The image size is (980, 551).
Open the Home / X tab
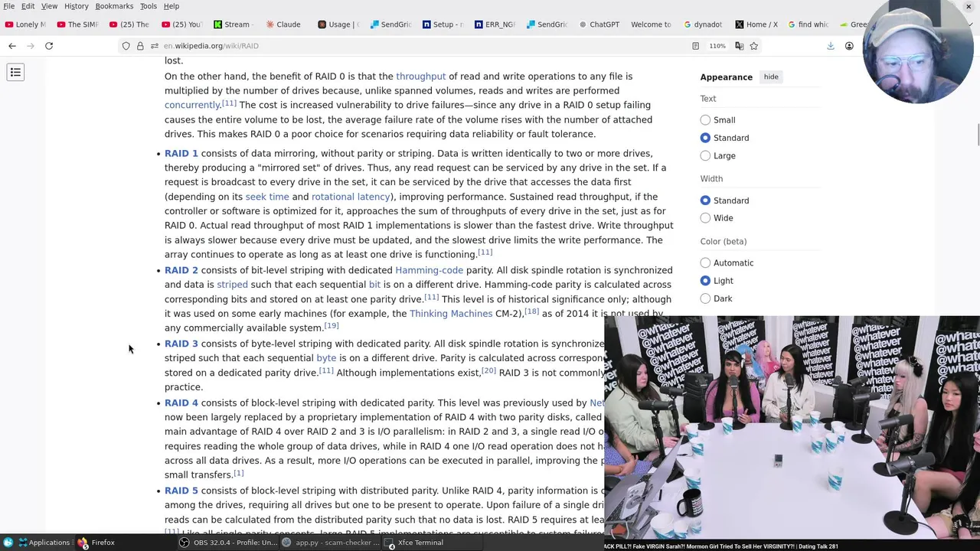click(x=756, y=24)
